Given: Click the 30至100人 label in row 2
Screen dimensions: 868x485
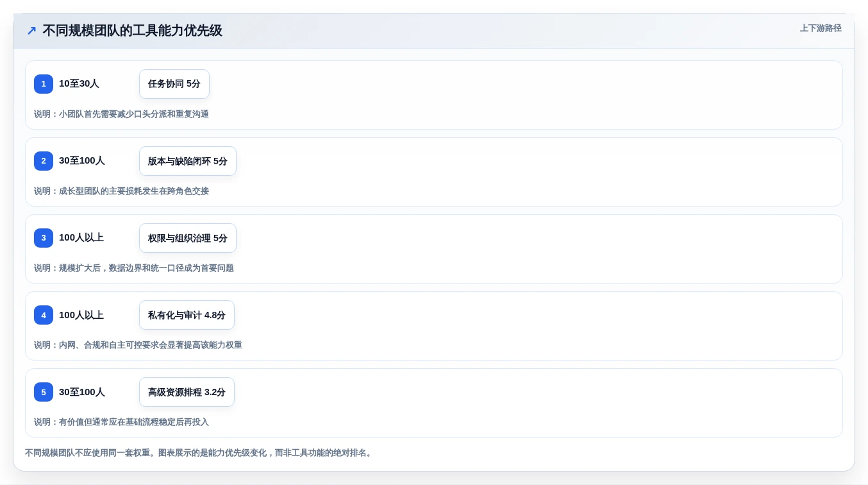Looking at the screenshot, I should pyautogui.click(x=82, y=160).
